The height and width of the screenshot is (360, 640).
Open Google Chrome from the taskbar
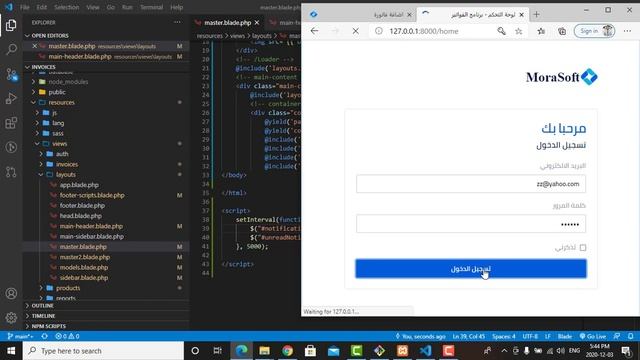287,351
